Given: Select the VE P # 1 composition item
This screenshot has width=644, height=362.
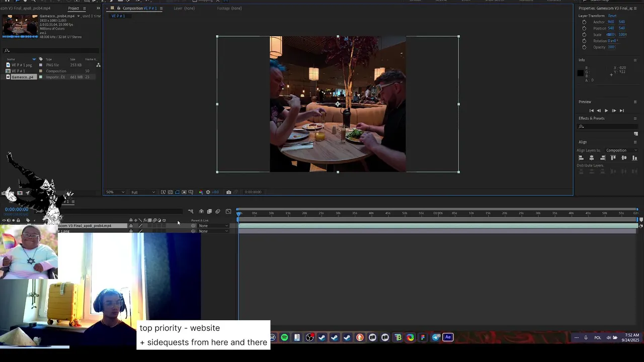Looking at the screenshot, I should (x=18, y=71).
